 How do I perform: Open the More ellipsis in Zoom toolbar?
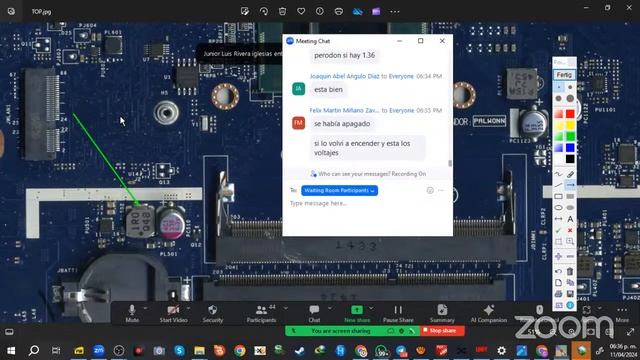pyautogui.click(x=622, y=313)
